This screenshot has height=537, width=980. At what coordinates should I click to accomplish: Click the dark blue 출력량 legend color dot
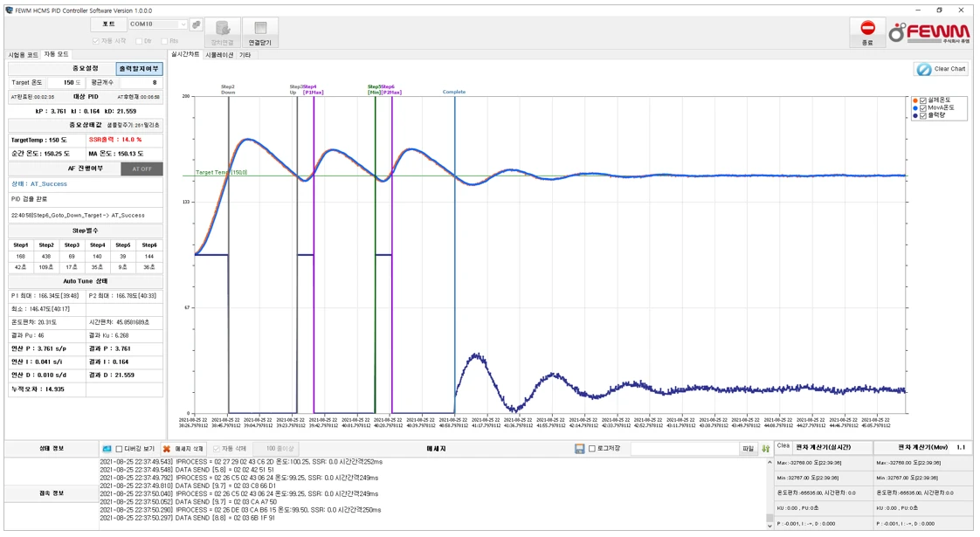(x=915, y=115)
